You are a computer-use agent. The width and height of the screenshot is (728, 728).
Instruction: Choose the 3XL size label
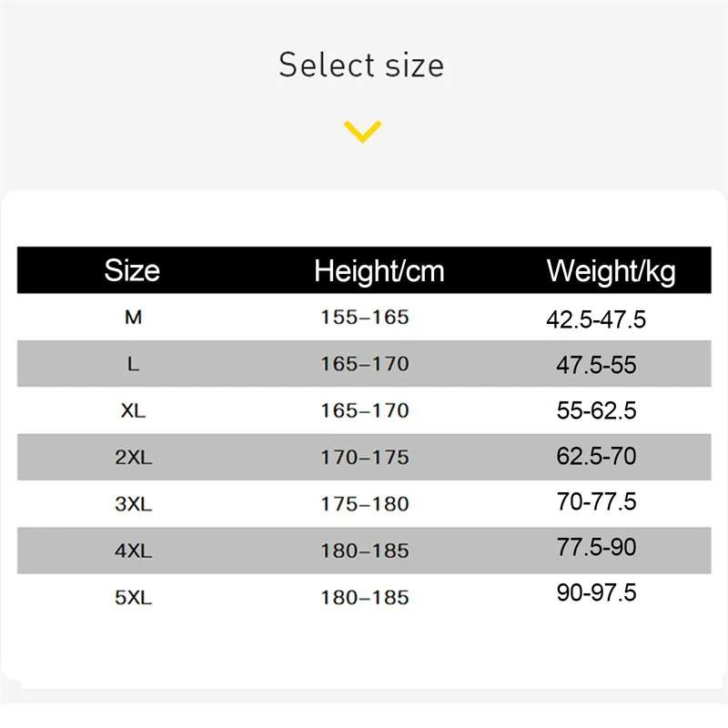133,504
